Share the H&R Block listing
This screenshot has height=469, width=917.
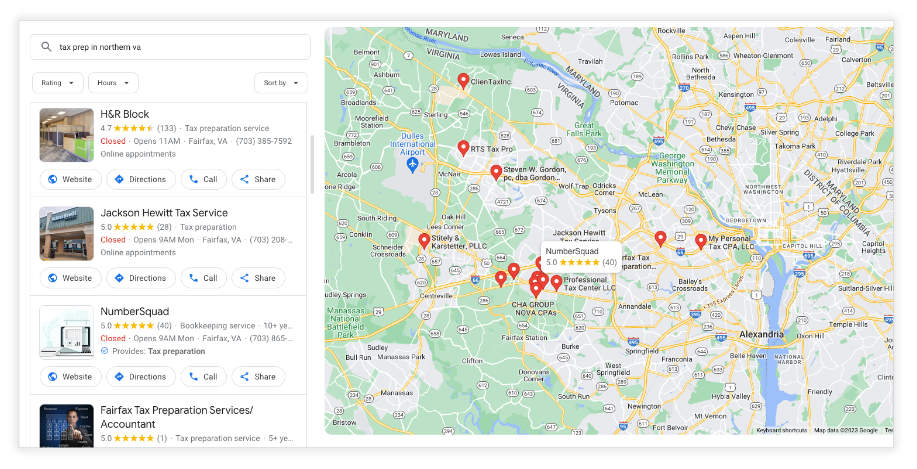(x=258, y=180)
